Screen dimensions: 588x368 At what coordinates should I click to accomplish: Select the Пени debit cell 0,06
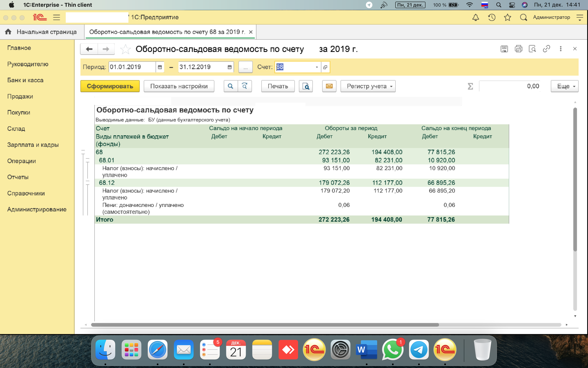[x=344, y=205]
